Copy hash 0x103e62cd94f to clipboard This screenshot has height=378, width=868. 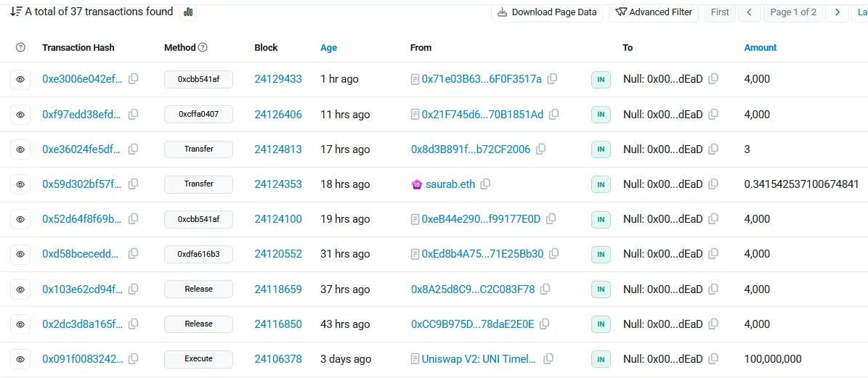point(134,289)
